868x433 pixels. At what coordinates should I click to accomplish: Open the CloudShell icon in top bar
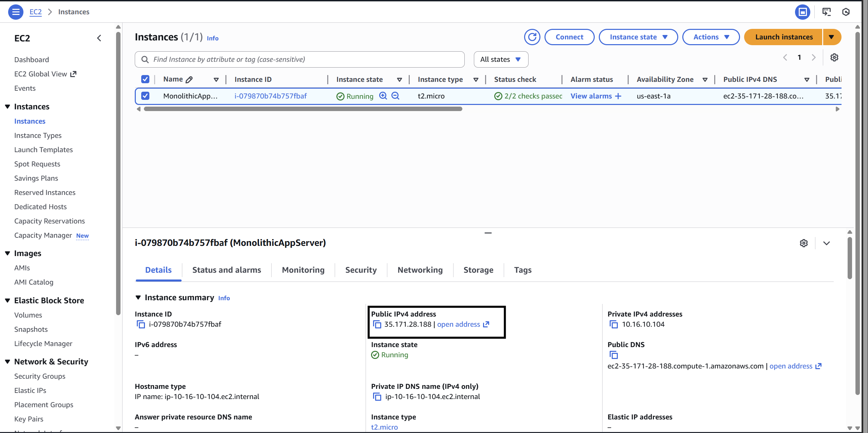point(802,12)
